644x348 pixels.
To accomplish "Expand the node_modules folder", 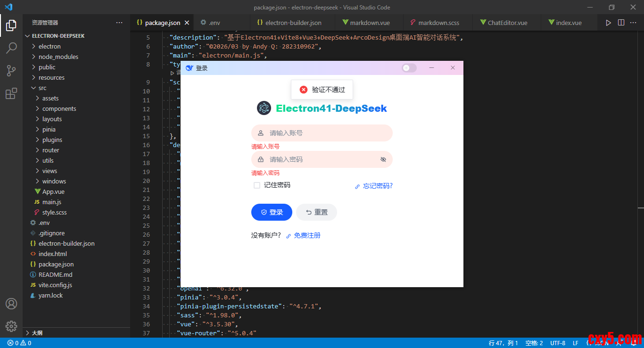I will pyautogui.click(x=58, y=57).
